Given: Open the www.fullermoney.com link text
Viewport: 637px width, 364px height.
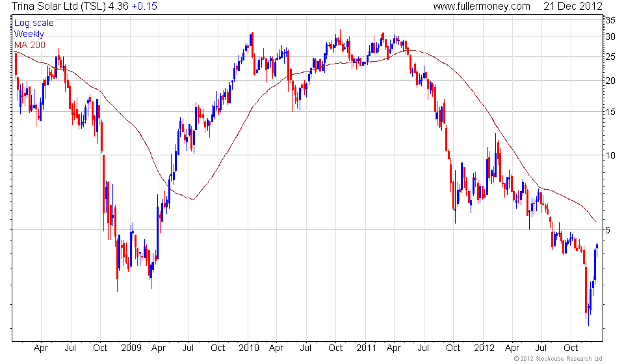Looking at the screenshot, I should [482, 6].
